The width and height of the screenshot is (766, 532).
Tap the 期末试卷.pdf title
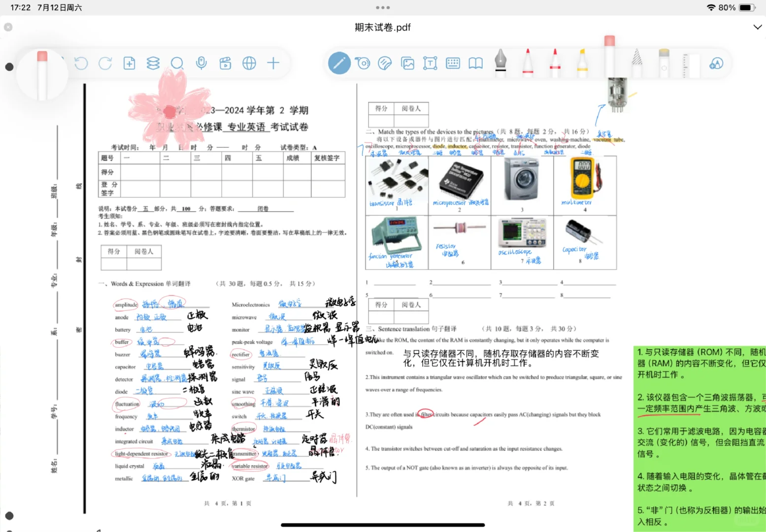click(383, 28)
